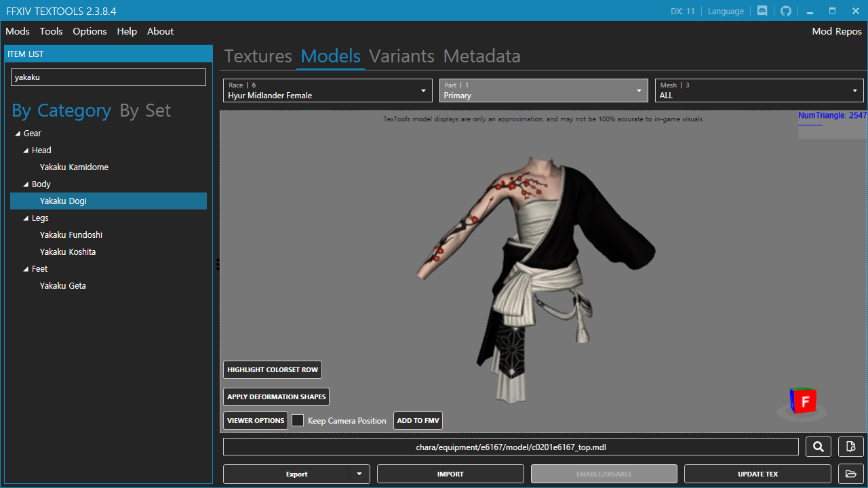Click the orientation cube with F face
868x488 pixels.
coord(803,401)
